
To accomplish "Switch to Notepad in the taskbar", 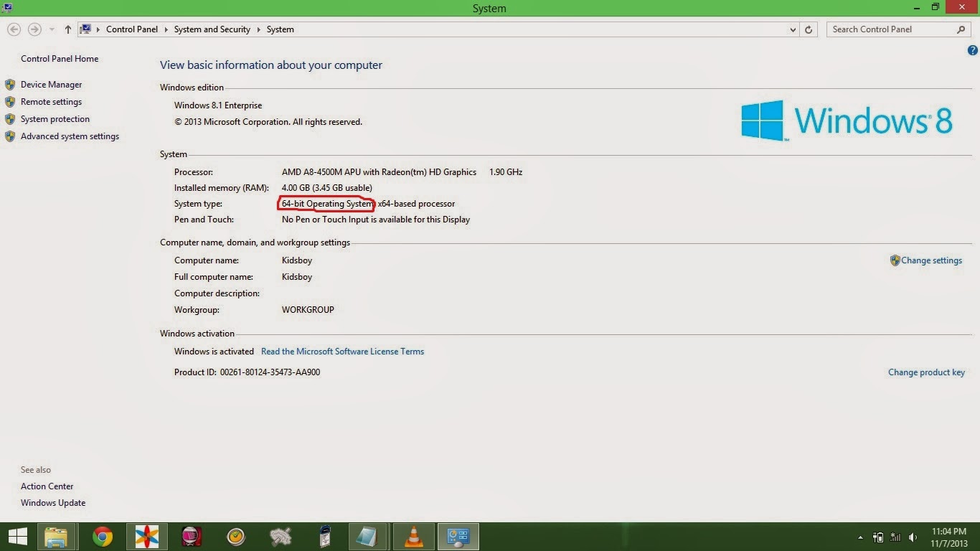I will point(368,537).
